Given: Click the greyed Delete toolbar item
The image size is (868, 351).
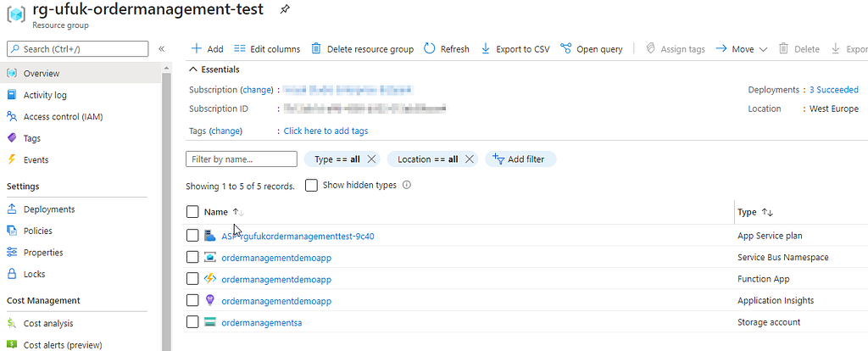Looking at the screenshot, I should point(798,48).
